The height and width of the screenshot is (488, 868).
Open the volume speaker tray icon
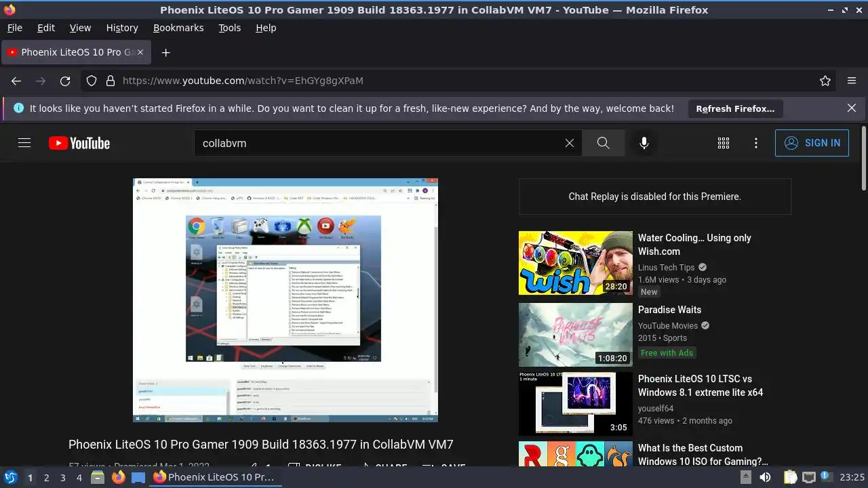(765, 477)
